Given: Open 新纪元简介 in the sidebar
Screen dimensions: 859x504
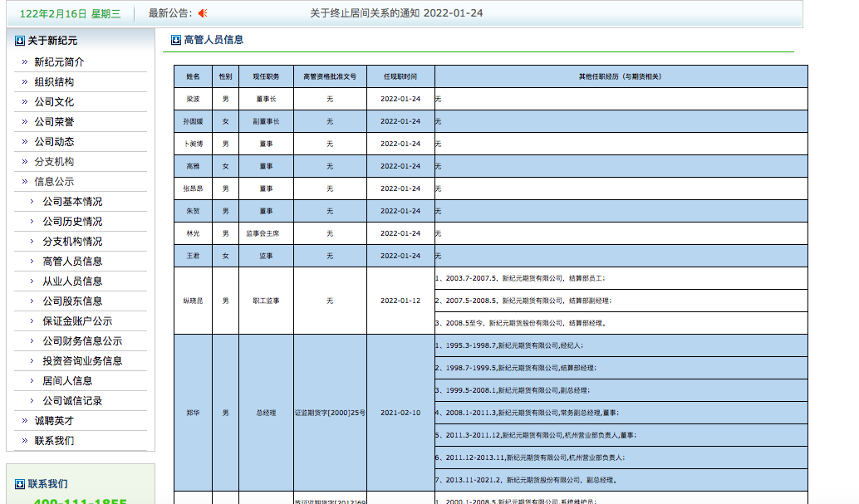Looking at the screenshot, I should pyautogui.click(x=59, y=62).
